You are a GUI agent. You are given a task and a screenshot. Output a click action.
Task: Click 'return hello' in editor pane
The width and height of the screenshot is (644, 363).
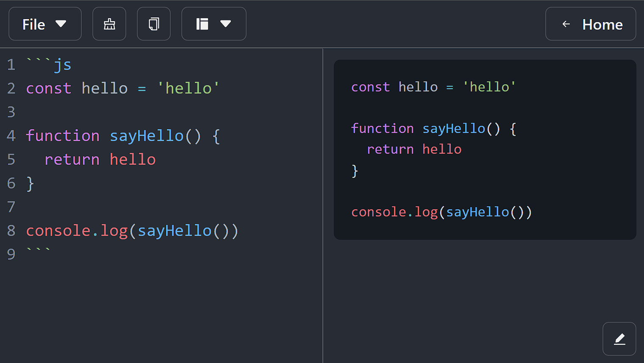tap(100, 160)
